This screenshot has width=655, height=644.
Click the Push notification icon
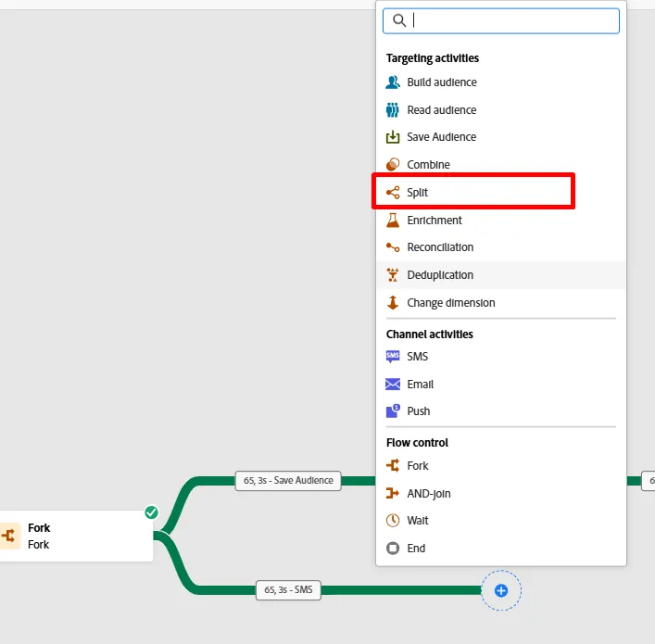[x=393, y=410]
